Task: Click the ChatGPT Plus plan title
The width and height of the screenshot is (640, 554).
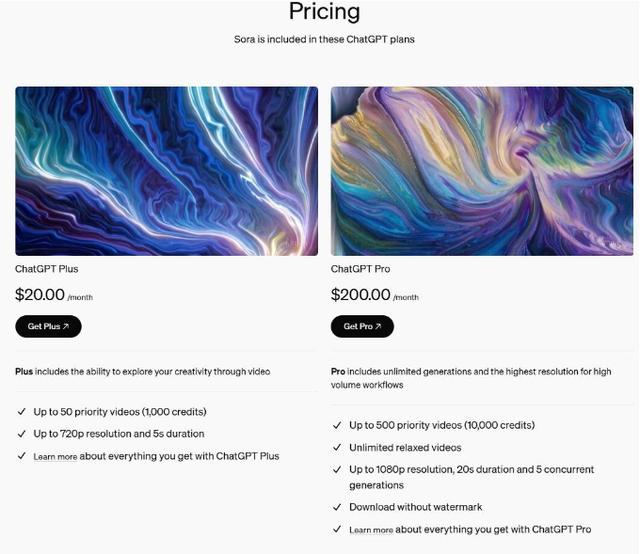Action: click(x=47, y=269)
